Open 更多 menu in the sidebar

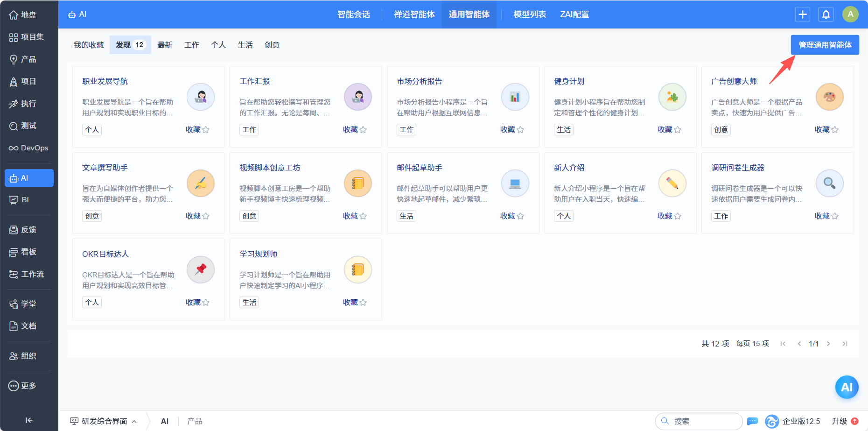29,386
